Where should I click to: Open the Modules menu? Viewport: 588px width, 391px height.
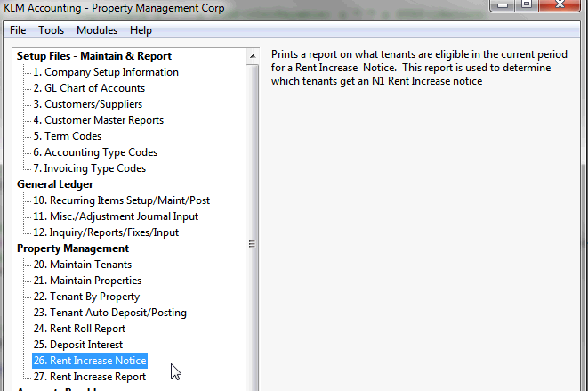(x=97, y=30)
